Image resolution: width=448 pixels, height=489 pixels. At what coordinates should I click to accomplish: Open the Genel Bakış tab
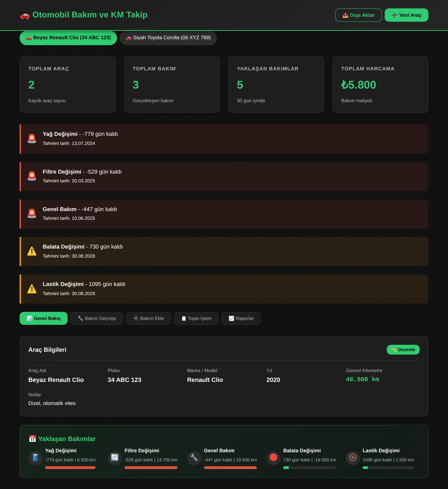pyautogui.click(x=44, y=318)
